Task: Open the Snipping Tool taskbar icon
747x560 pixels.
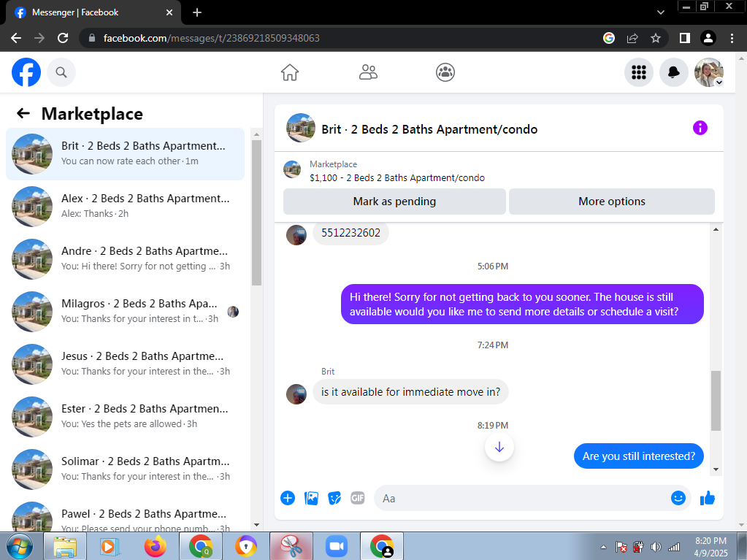Action: coord(291,546)
